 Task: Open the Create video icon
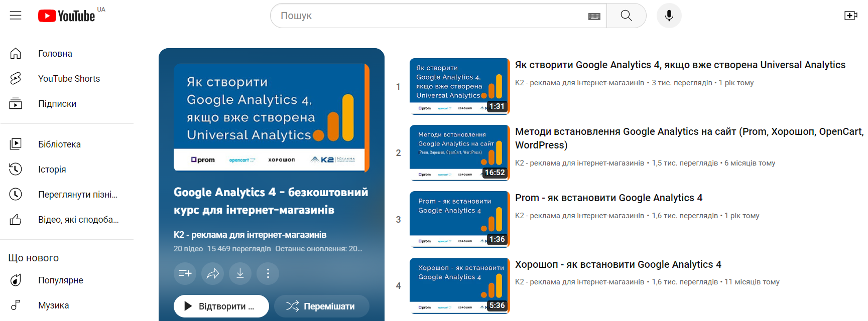point(850,16)
